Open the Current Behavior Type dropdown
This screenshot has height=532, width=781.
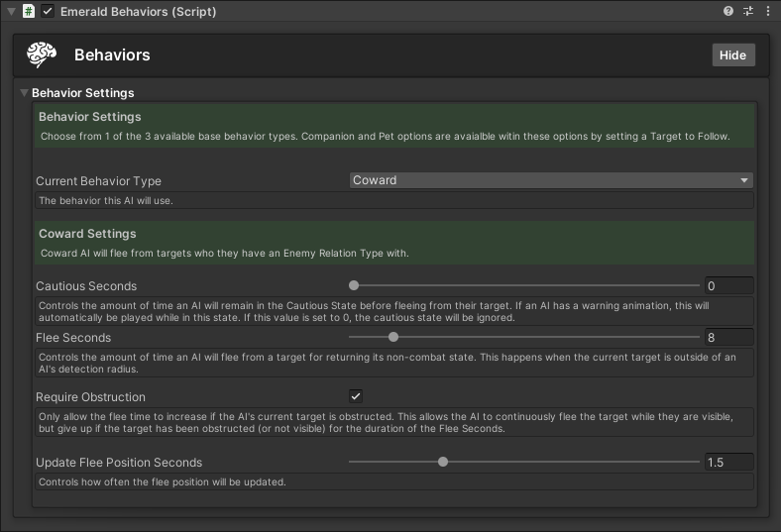click(x=551, y=180)
